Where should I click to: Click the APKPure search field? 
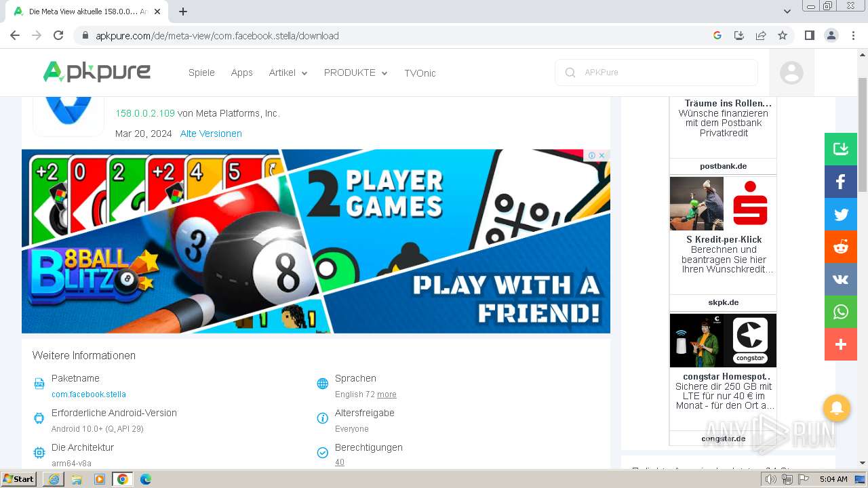[x=656, y=73]
